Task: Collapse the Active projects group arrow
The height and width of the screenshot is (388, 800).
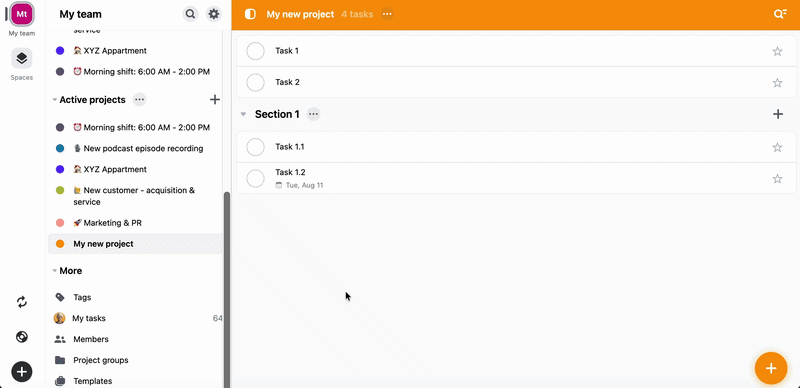Action: (55, 100)
